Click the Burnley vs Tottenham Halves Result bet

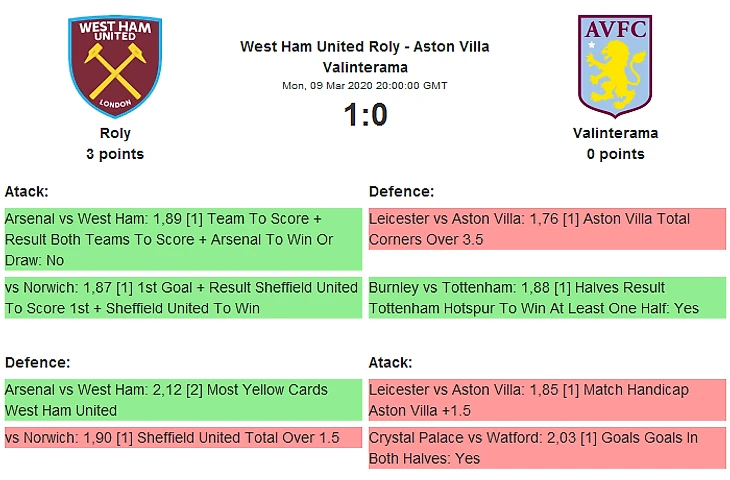(x=546, y=298)
